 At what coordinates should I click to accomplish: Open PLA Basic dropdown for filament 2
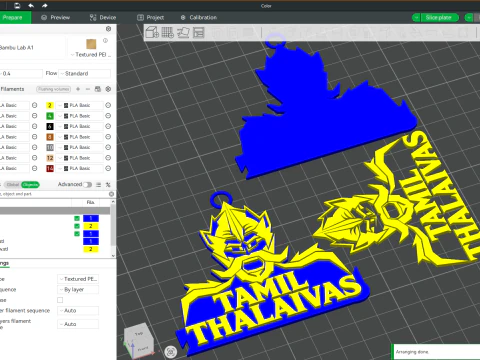(x=79, y=105)
